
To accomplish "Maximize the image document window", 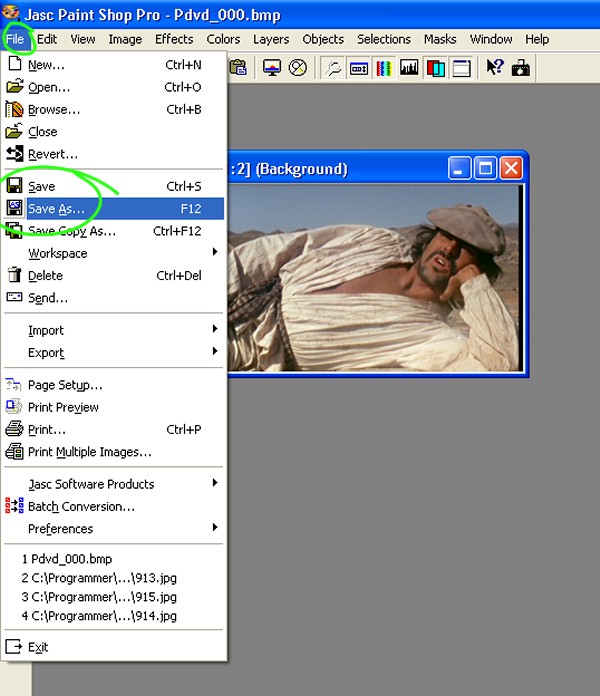I will 485,168.
